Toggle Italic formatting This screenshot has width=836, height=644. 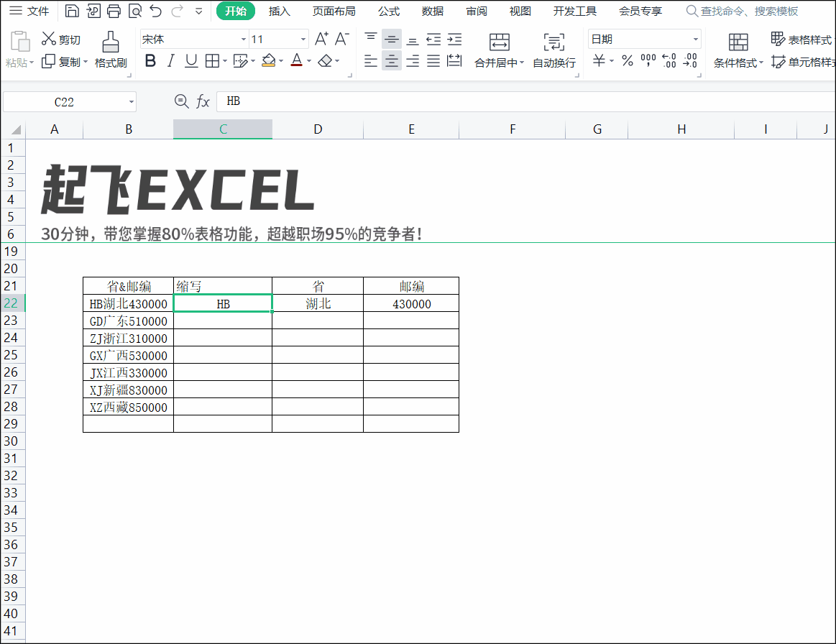pyautogui.click(x=170, y=61)
